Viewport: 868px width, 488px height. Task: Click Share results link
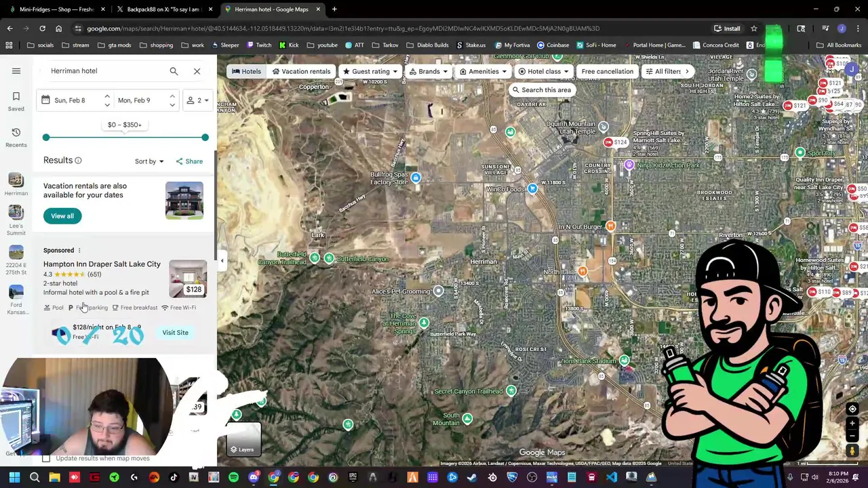click(189, 161)
